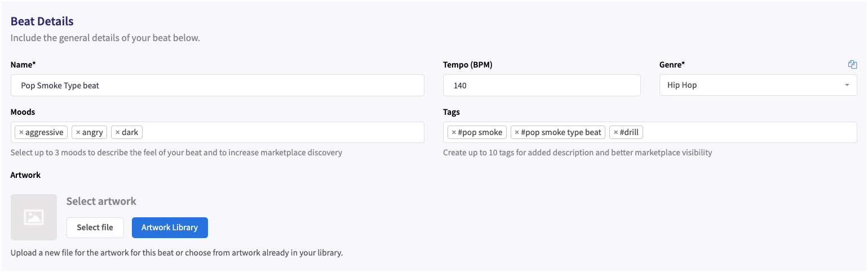Click into the Name input field
This screenshot has height=273, width=868.
[218, 85]
